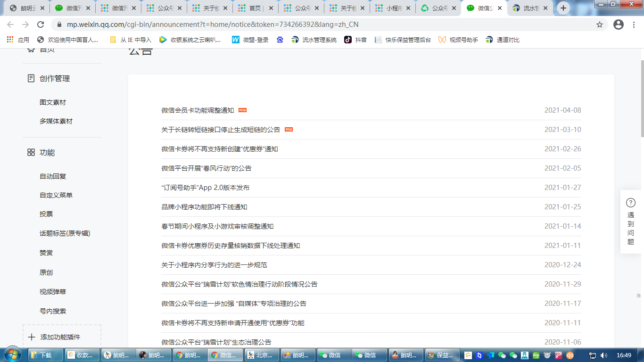Open the Chrome three-dot menu
The height and width of the screenshot is (362, 644).
pyautogui.click(x=635, y=25)
